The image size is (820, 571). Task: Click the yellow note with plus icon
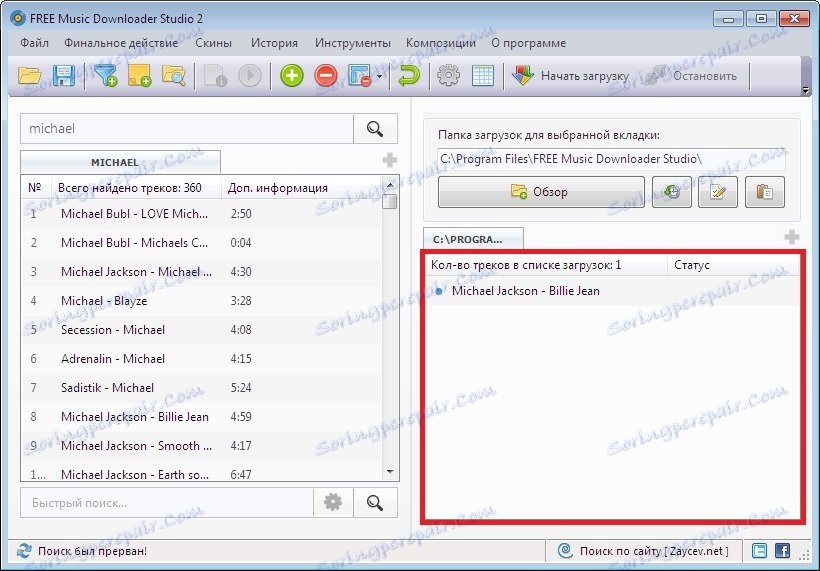140,76
